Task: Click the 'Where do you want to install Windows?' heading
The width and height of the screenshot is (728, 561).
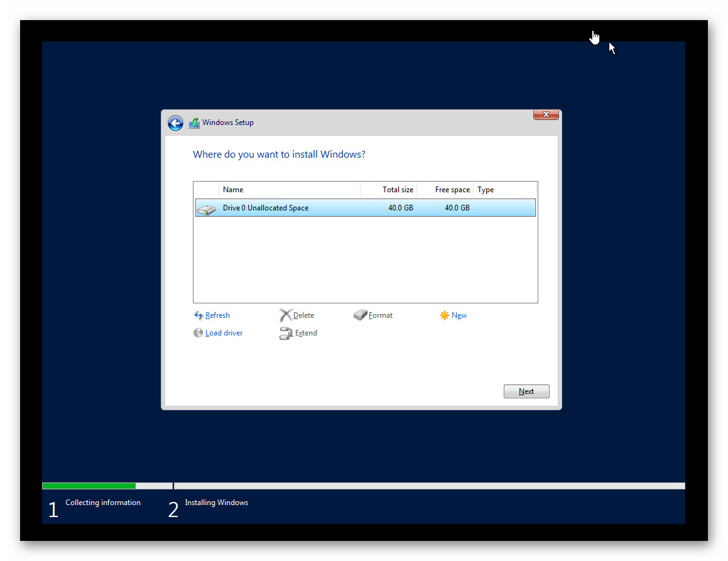Action: coord(279,154)
